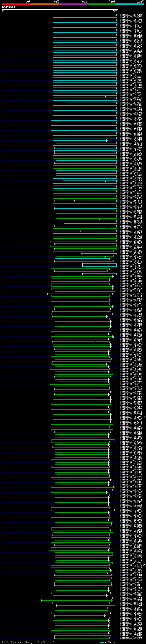Click the purple ~60% identity legend segment

(x=73, y=4)
